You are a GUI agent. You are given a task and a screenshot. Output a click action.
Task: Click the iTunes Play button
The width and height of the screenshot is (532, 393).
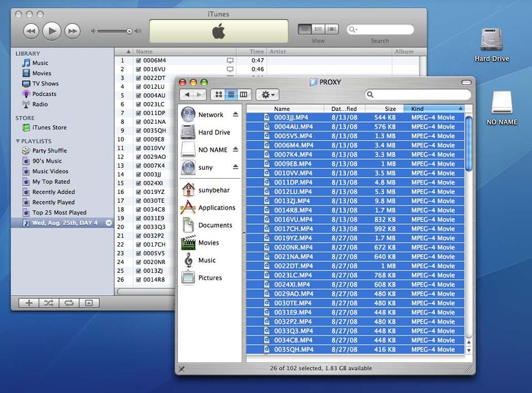point(51,31)
